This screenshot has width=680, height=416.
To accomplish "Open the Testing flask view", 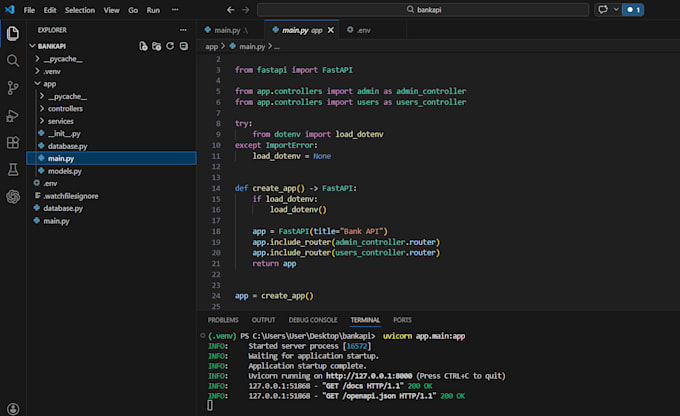I will [x=13, y=170].
